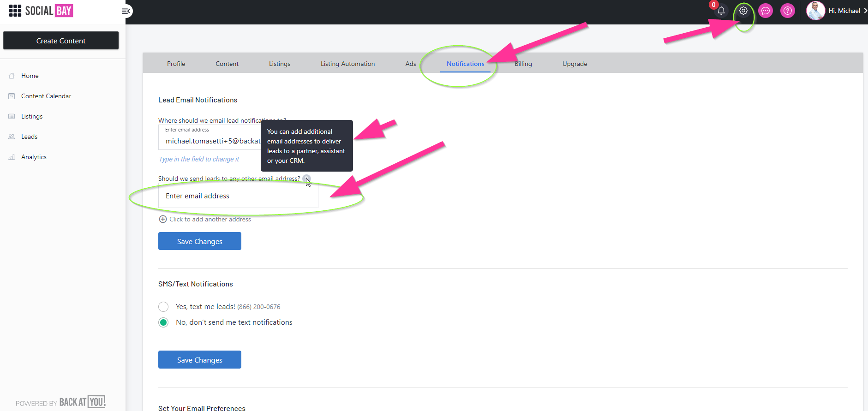Image resolution: width=868 pixels, height=411 pixels.
Task: Select 'Yes, text me leads!' radio button
Action: (163, 307)
